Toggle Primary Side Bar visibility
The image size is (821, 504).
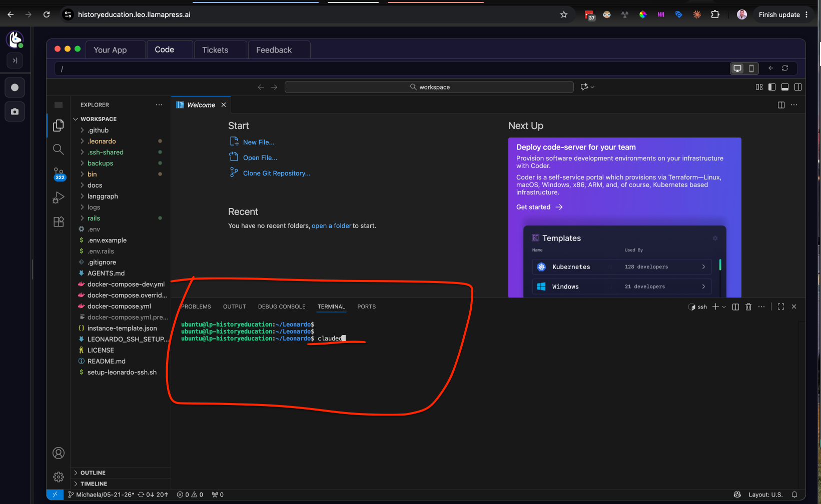coord(772,87)
